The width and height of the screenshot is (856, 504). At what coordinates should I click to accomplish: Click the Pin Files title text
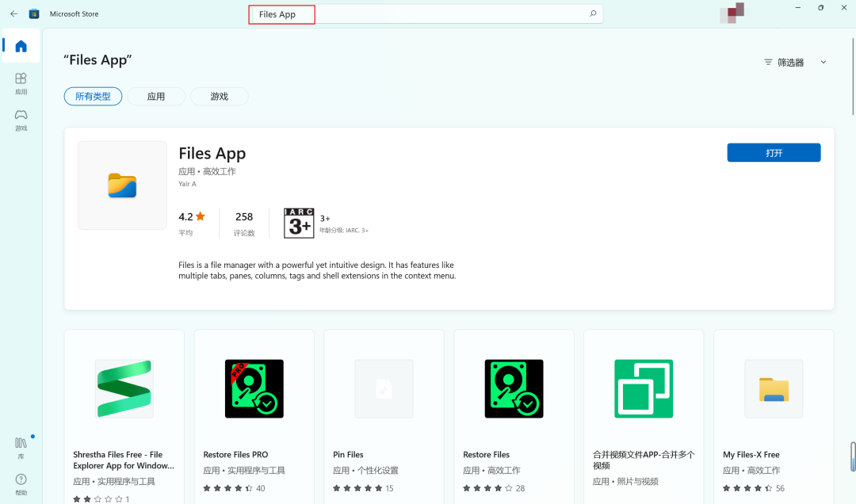(x=348, y=454)
